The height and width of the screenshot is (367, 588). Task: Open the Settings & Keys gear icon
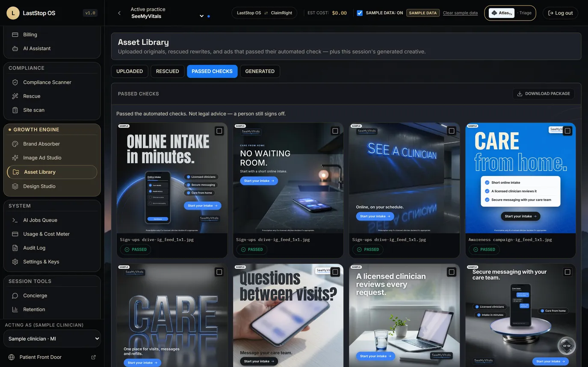(x=15, y=261)
